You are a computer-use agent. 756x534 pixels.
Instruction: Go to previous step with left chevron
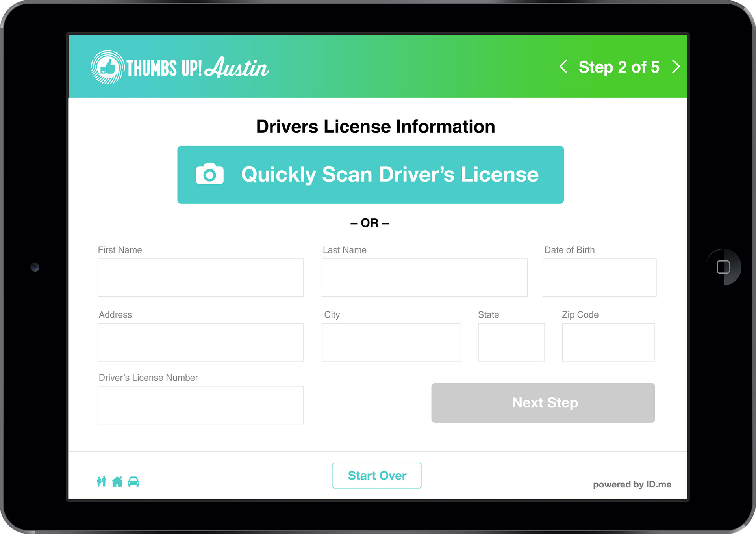click(563, 67)
